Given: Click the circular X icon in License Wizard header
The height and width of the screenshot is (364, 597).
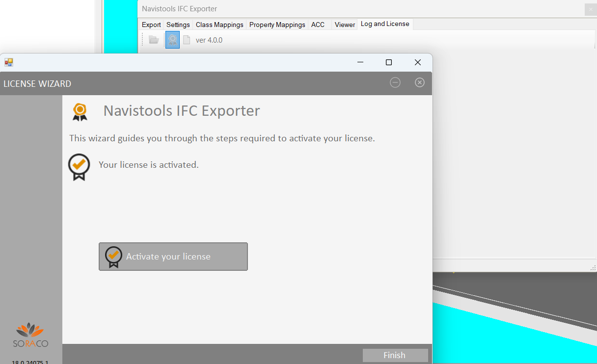Looking at the screenshot, I should click(x=420, y=82).
